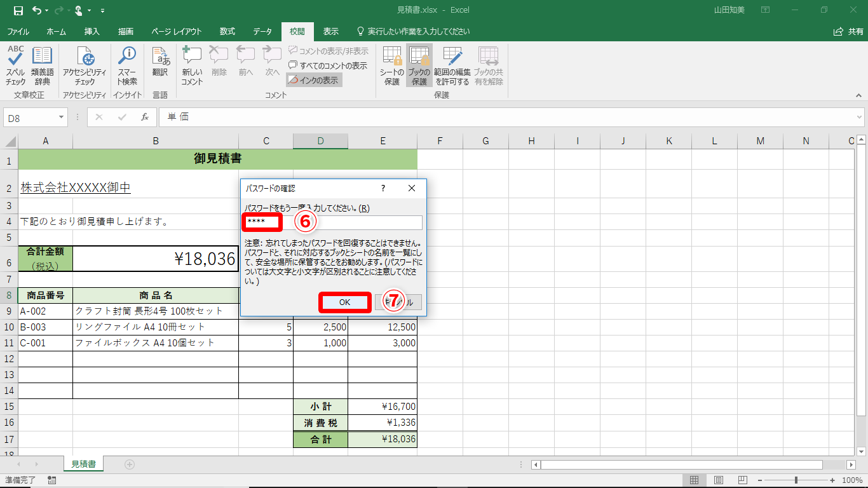Viewport: 868px width, 488px height.
Task: Click OK in the パスワードの確認 dialog
Action: [x=344, y=302]
